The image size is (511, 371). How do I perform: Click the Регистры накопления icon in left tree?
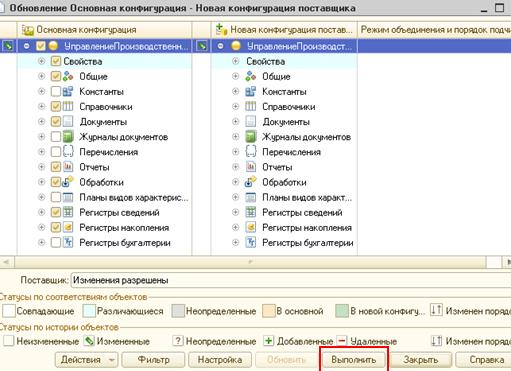68,228
